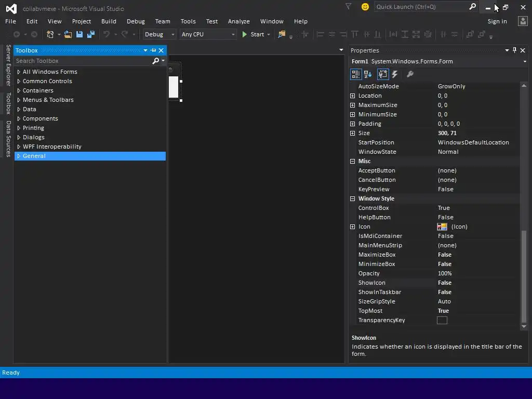
Task: Click the Search Toolbox input field
Action: point(83,61)
